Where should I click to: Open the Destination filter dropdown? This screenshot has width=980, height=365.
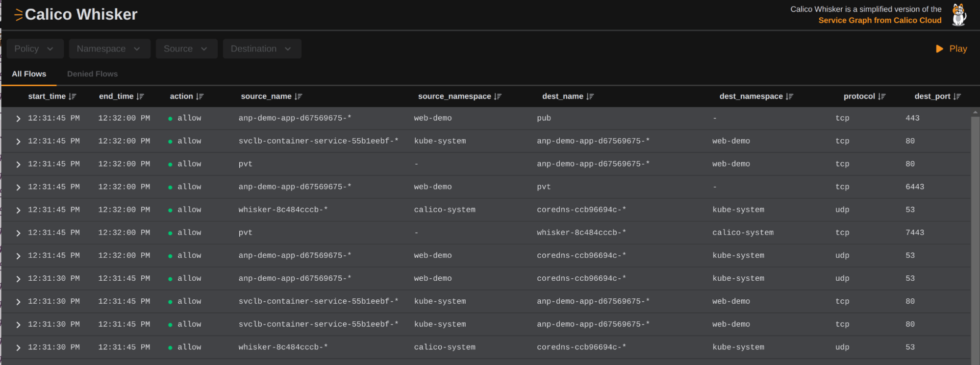262,49
